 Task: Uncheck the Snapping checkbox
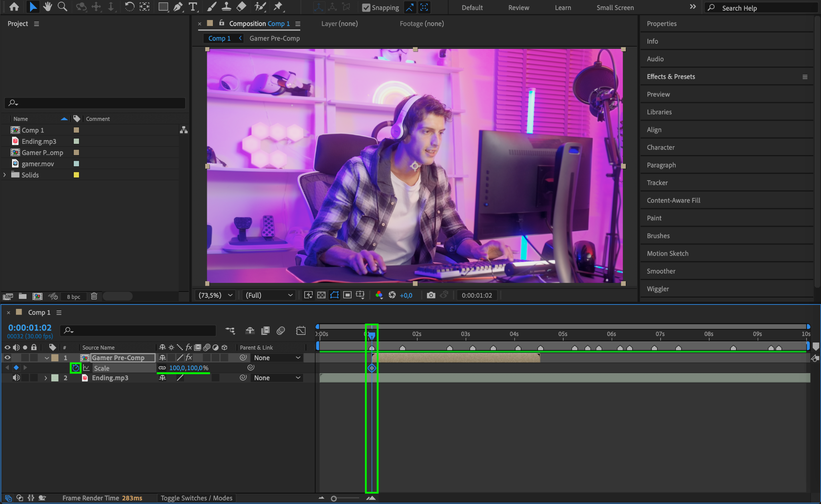(x=366, y=8)
